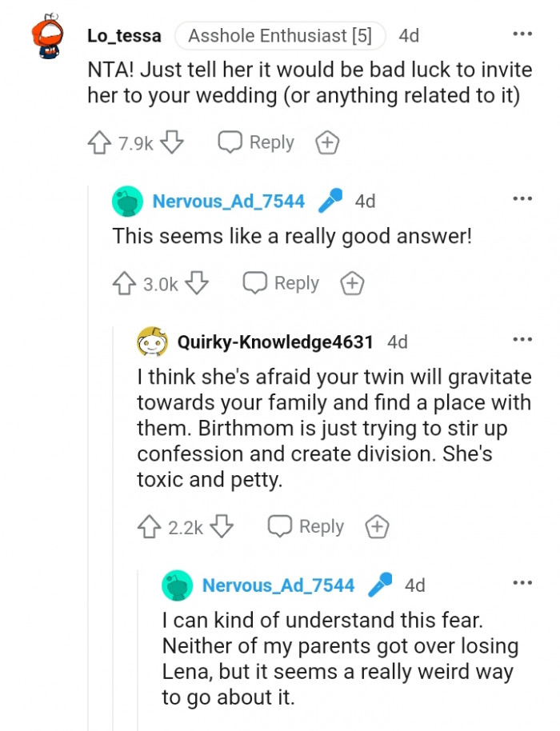Toggle upvote on Nervous_Ad_7544's reply
The width and height of the screenshot is (560, 731).
[x=122, y=282]
